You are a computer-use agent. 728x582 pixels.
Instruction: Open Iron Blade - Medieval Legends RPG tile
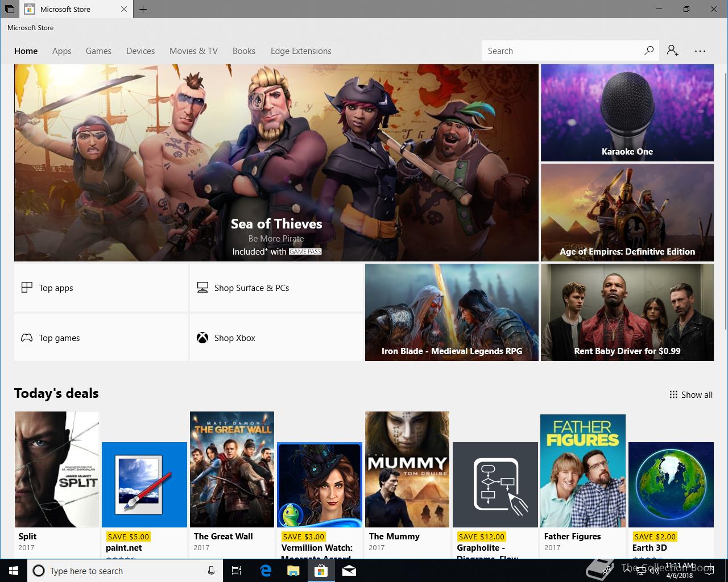point(452,312)
